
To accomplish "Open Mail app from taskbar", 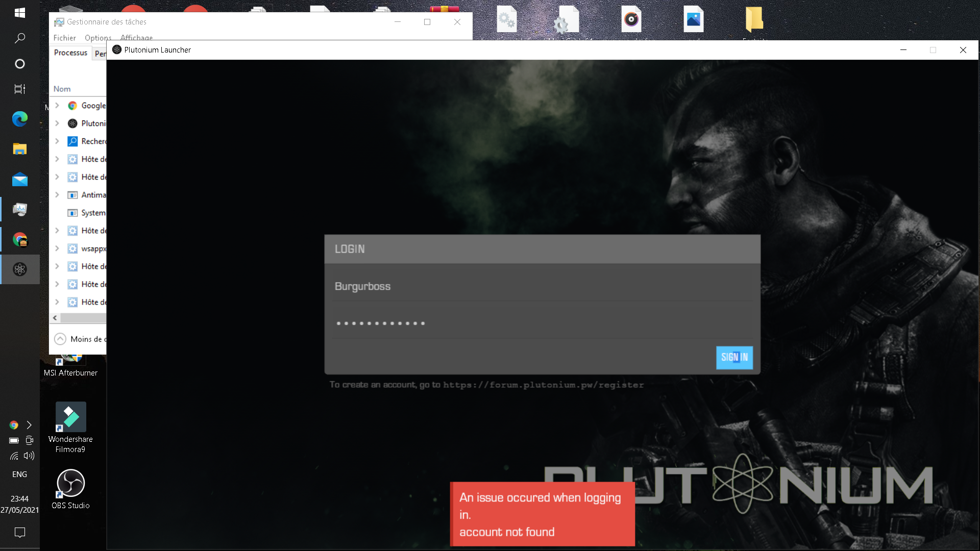I will pyautogui.click(x=20, y=180).
